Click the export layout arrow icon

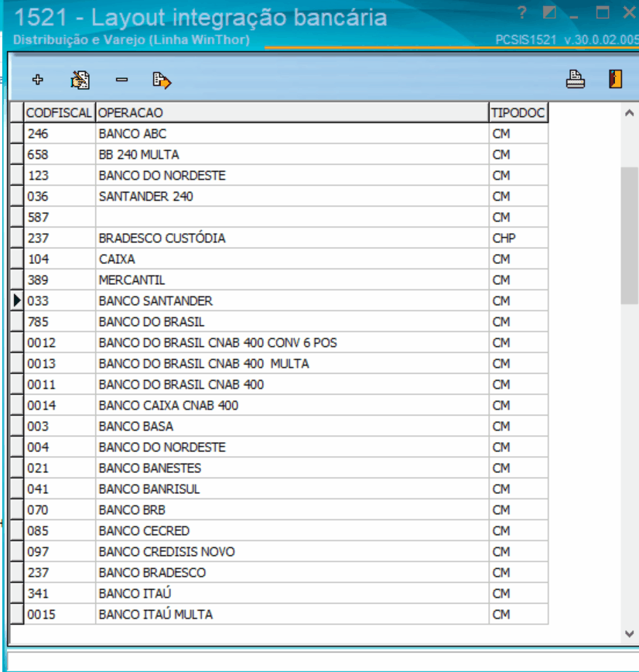pos(162,81)
